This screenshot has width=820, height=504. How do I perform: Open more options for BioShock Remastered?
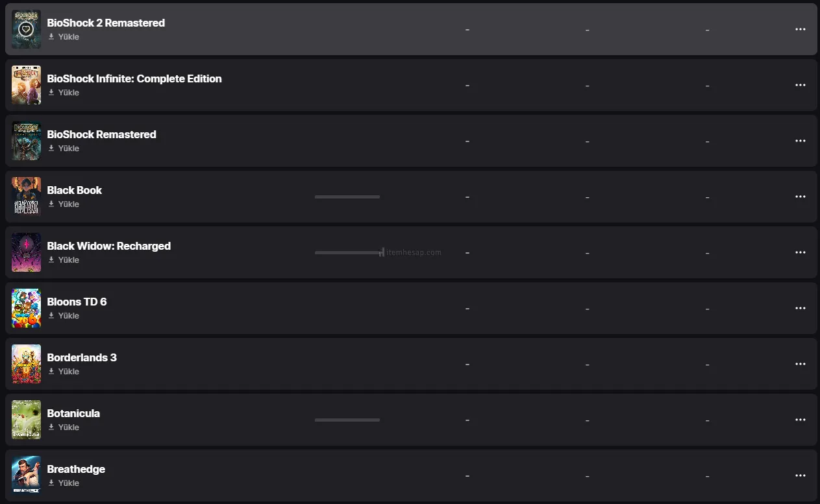(x=800, y=141)
